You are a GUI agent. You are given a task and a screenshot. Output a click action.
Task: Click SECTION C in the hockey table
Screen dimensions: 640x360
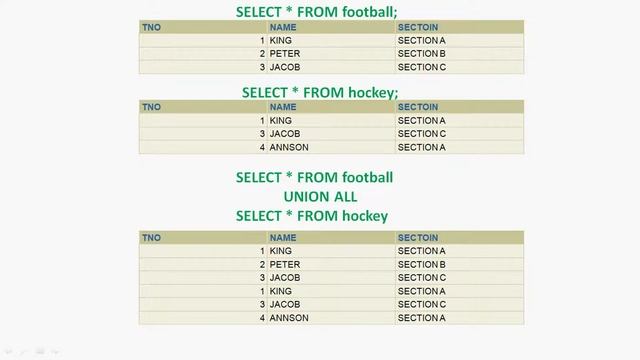pos(422,133)
